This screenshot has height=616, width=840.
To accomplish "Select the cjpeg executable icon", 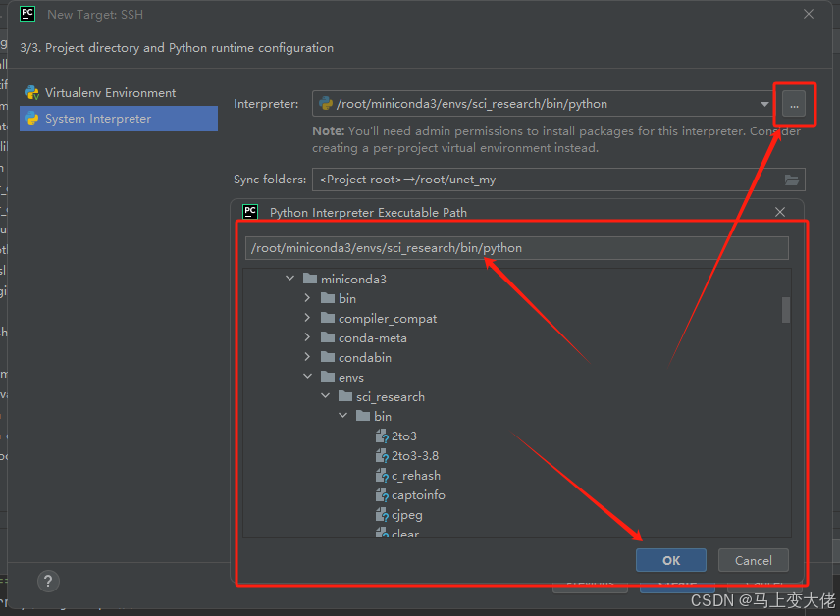I will pos(382,514).
